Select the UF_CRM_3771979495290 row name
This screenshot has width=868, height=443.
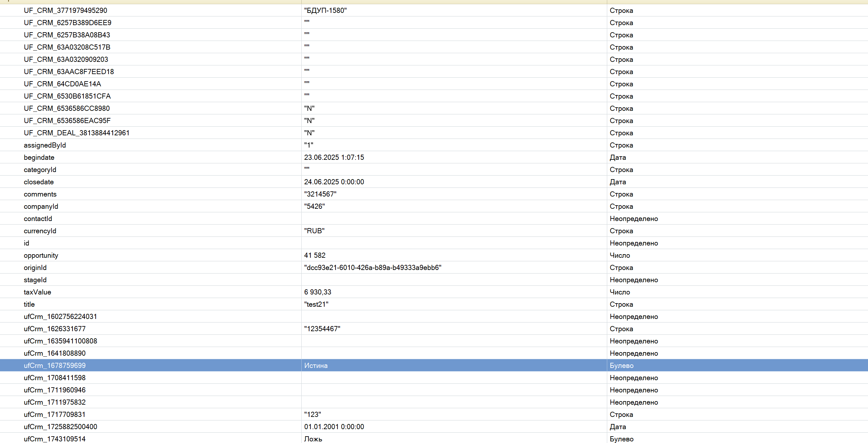click(x=65, y=10)
